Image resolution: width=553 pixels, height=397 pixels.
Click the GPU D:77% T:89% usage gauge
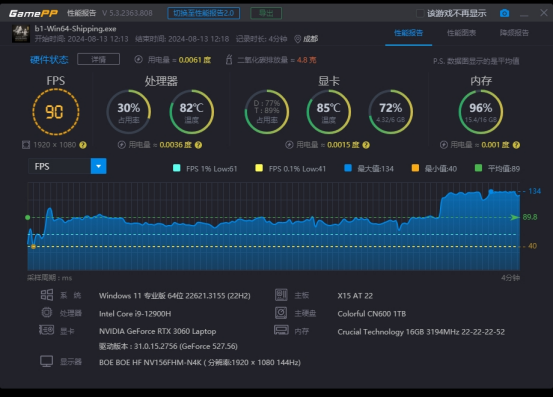tap(267, 112)
